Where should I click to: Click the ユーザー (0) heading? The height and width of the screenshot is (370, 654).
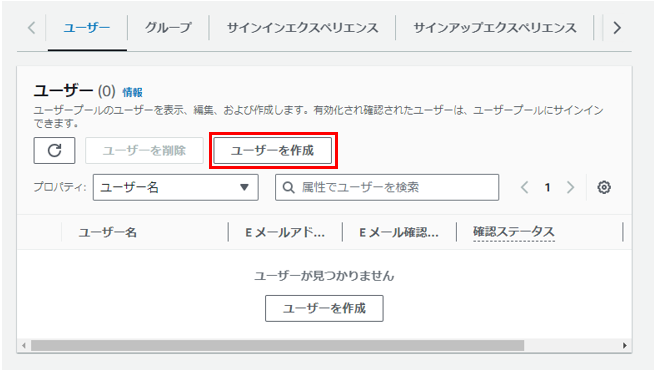pos(74,91)
